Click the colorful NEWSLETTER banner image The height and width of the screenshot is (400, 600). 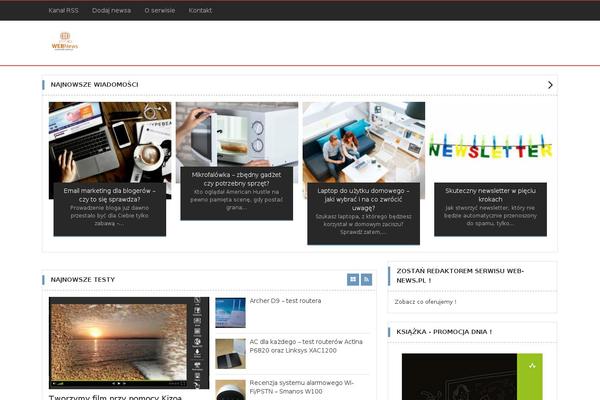490,148
